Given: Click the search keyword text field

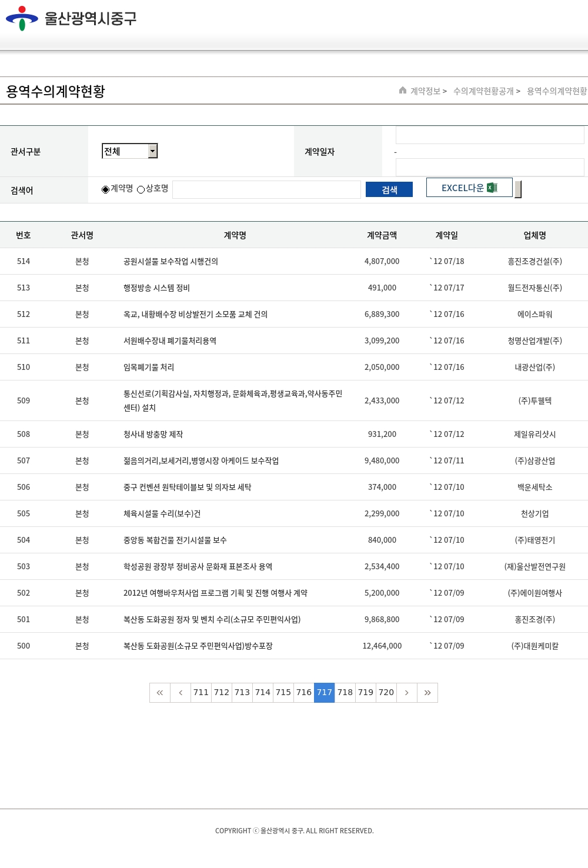Looking at the screenshot, I should [266, 189].
